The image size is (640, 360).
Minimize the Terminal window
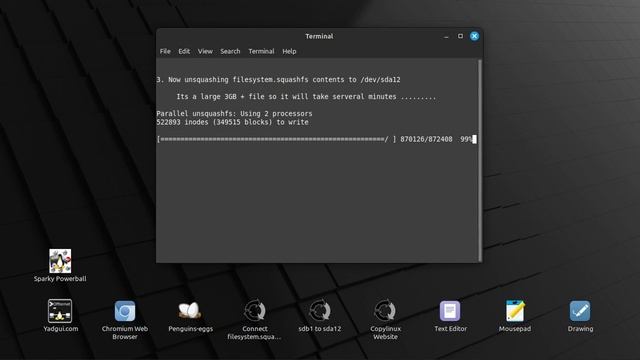(446, 36)
